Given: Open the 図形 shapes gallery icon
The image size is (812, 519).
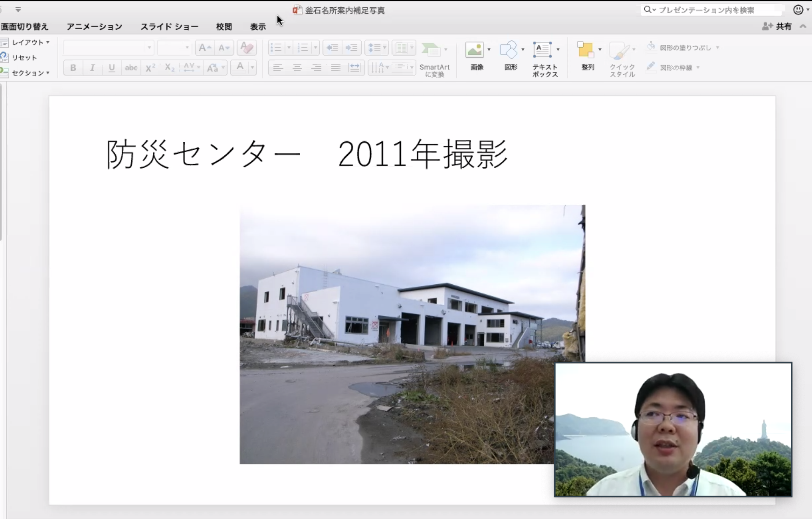Looking at the screenshot, I should point(508,50).
